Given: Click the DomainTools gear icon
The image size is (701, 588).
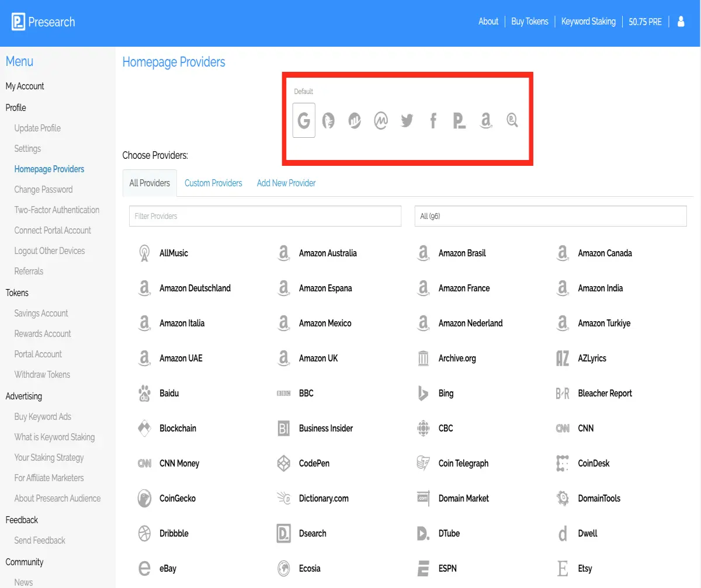Looking at the screenshot, I should point(563,499).
